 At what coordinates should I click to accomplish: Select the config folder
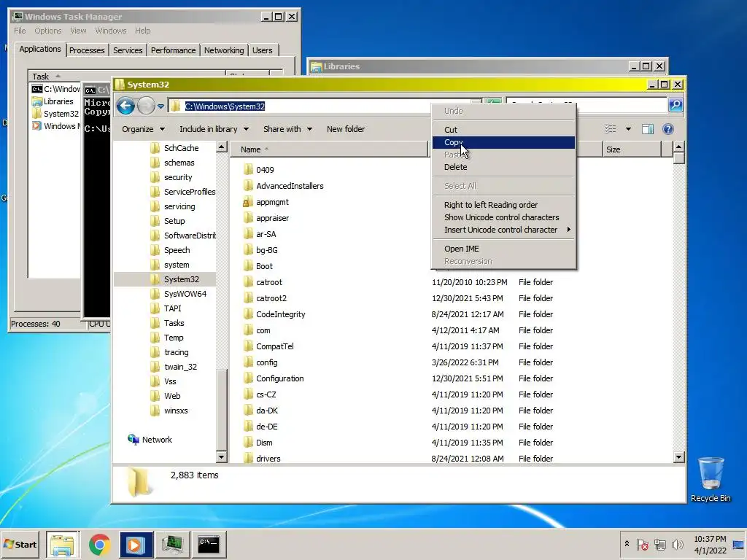pyautogui.click(x=260, y=362)
